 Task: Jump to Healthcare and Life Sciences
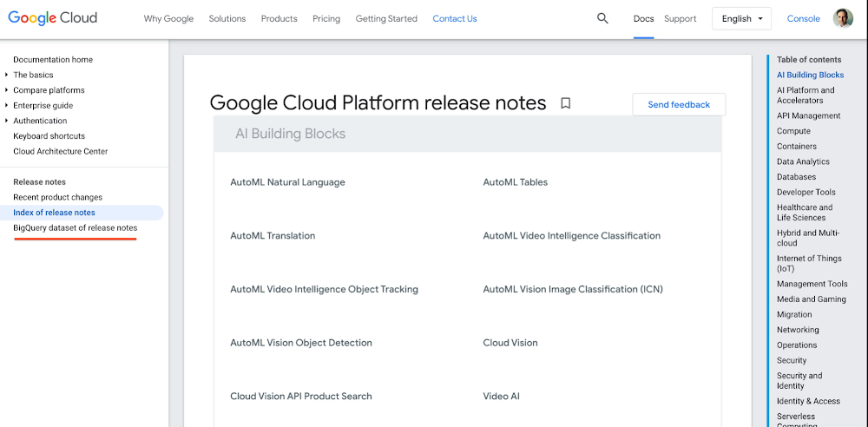point(805,213)
